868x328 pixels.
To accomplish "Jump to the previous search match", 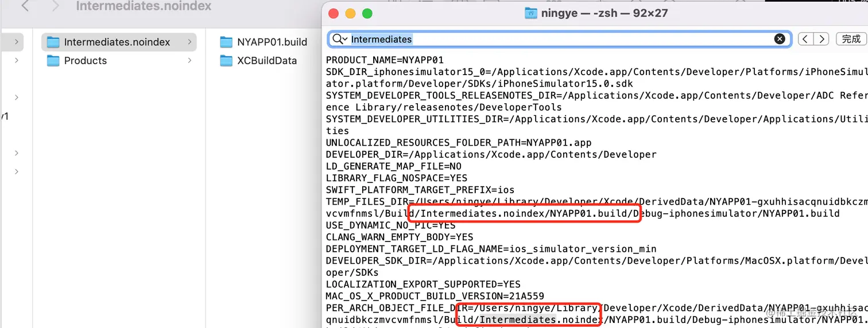I will [806, 39].
